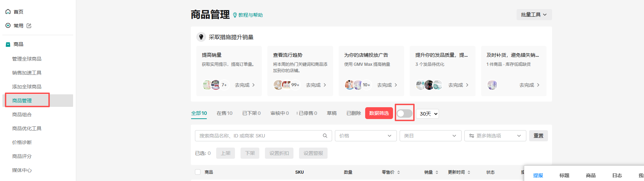Viewport: 644px width, 181px height.
Task: Click 去完成 on the 提高销量 card
Action: 245,85
